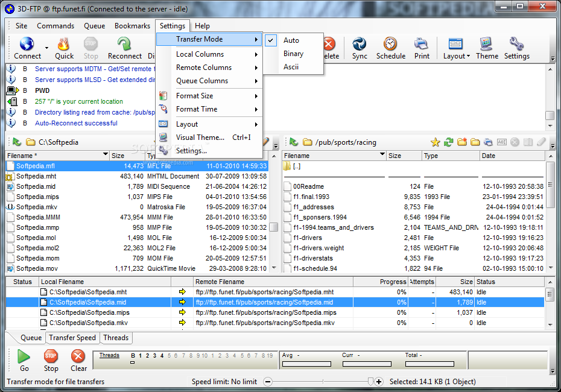Sort remote list by Date column

tap(512, 156)
